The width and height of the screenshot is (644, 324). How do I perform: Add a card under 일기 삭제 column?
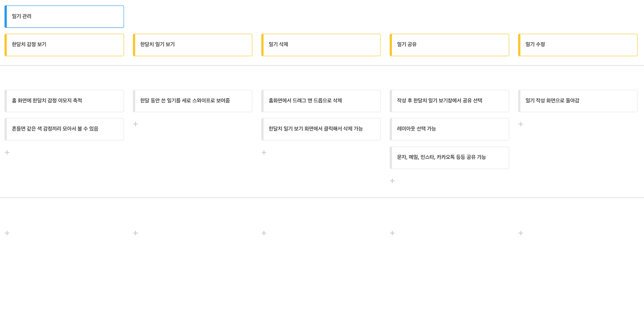[264, 153]
